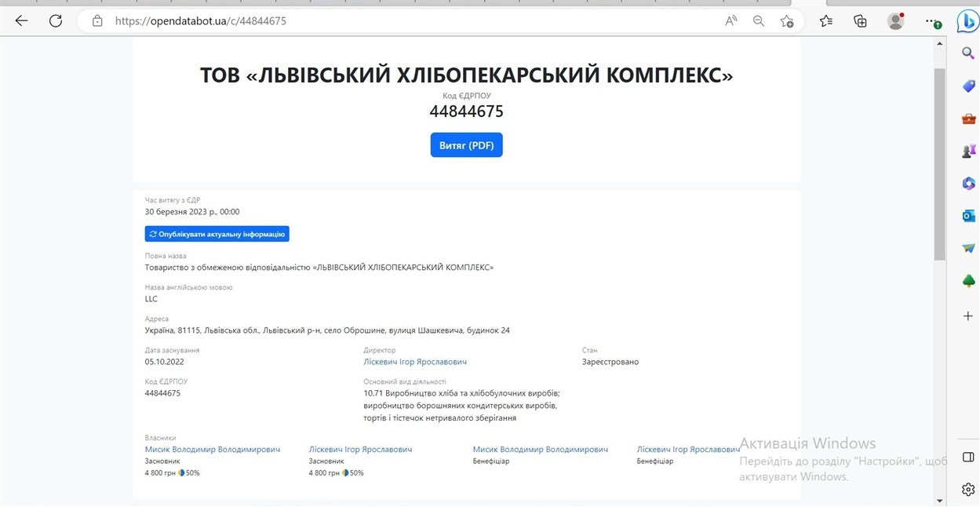
Task: Open Outlook in the sidebar
Action: (968, 216)
